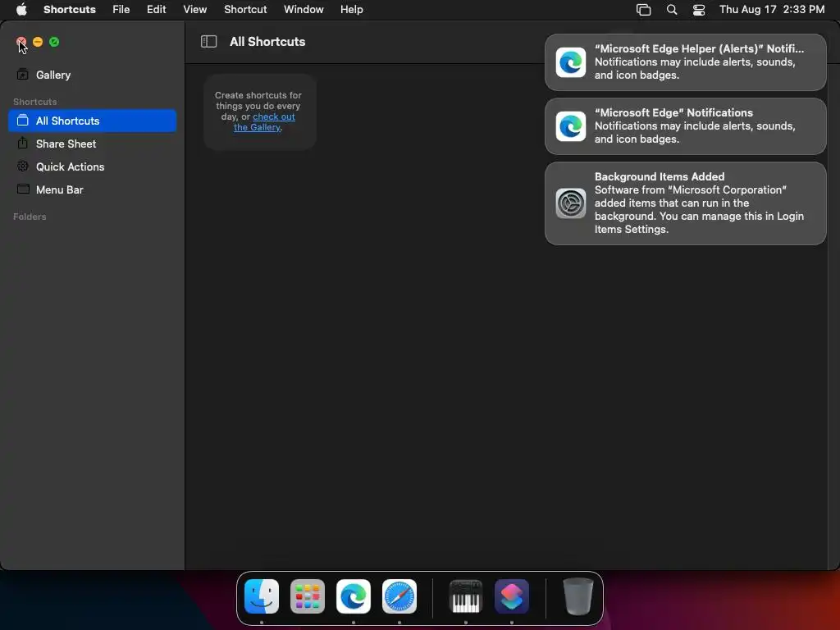
Task: Click the 'Shortcuts' sidebar section header
Action: (x=34, y=102)
